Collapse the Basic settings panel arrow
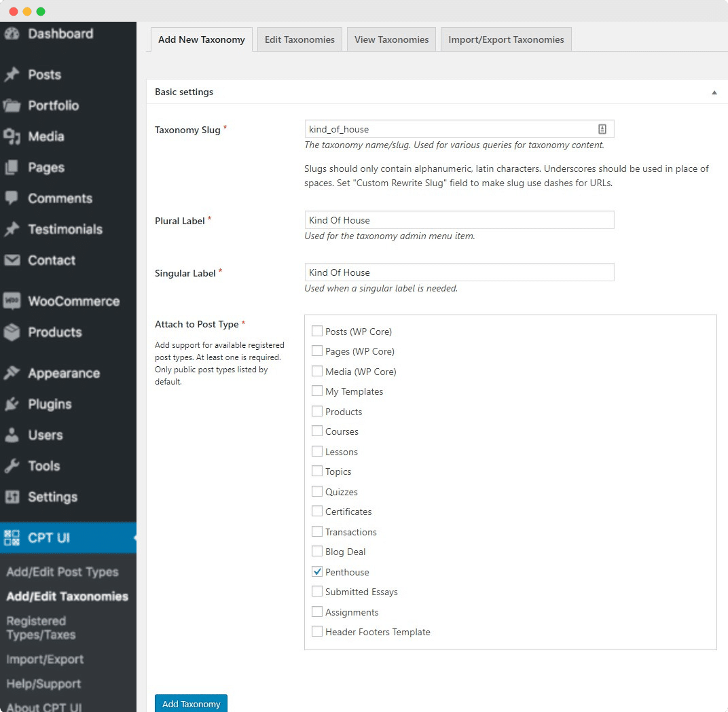This screenshot has height=712, width=728. coord(714,92)
